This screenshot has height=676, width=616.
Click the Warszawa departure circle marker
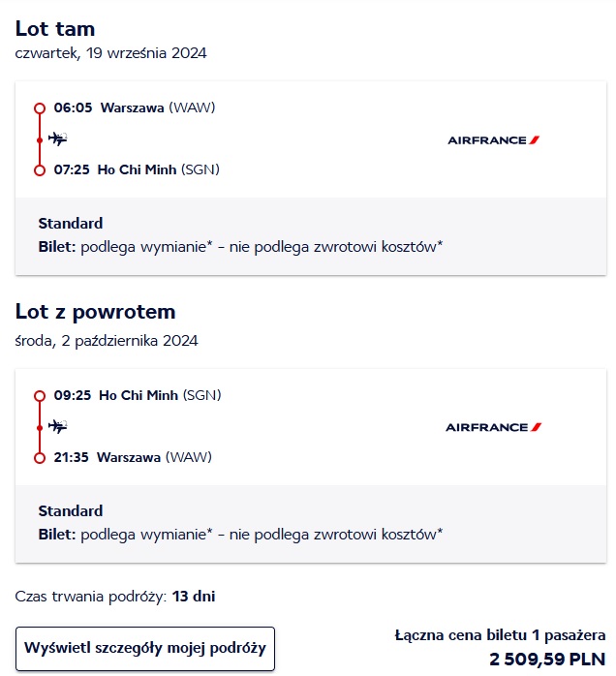point(40,108)
